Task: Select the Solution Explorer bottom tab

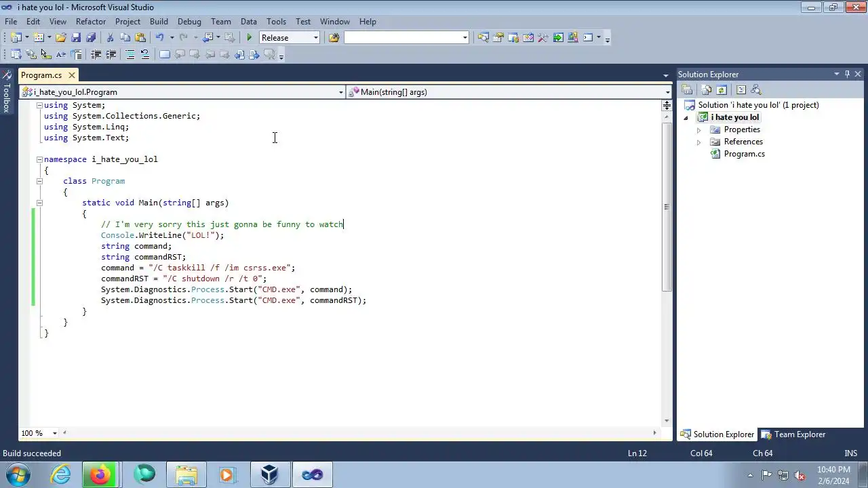Action: tap(717, 434)
